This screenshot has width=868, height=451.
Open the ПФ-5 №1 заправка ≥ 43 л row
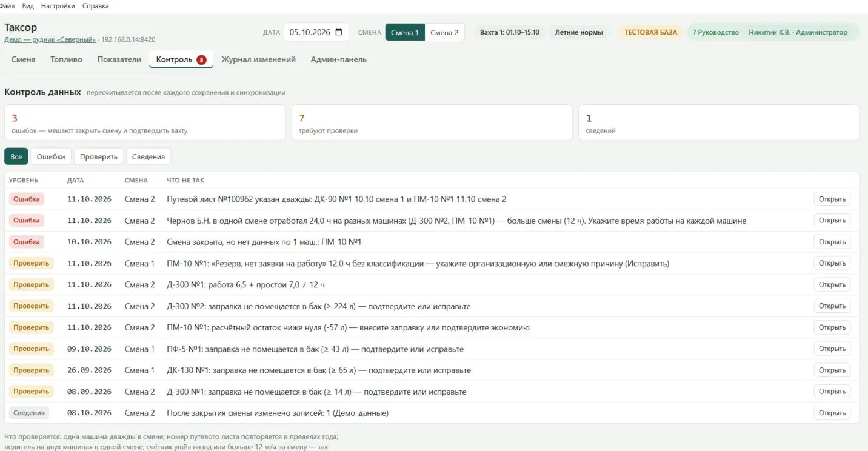point(832,349)
